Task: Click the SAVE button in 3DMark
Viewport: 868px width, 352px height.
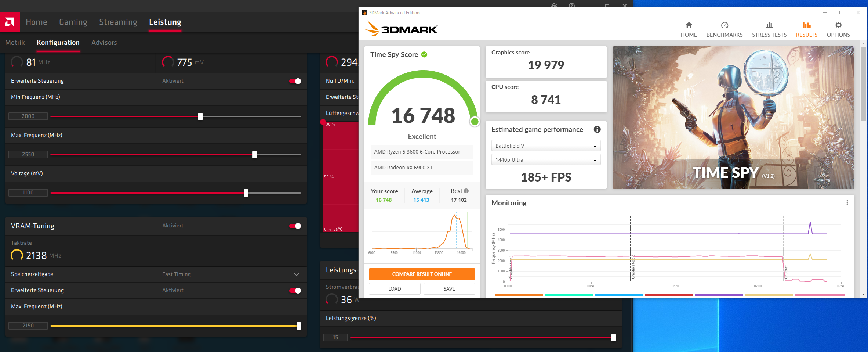Action: click(449, 289)
